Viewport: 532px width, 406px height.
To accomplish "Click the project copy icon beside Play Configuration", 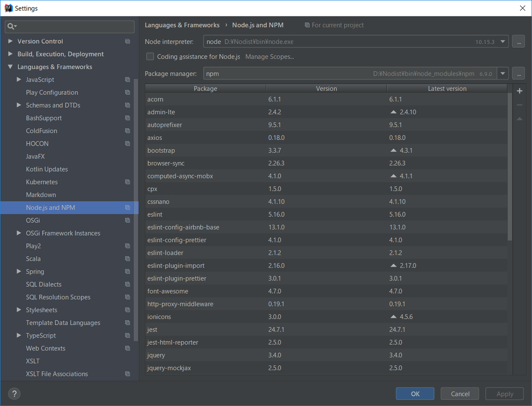I will (128, 93).
